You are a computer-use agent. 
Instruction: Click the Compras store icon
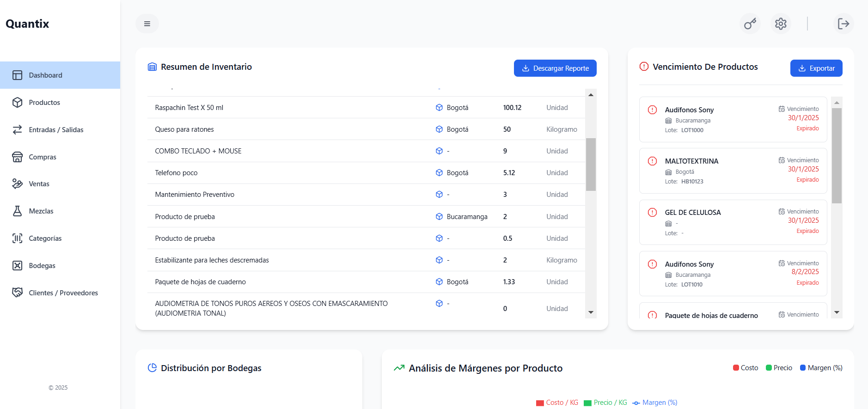coord(17,157)
